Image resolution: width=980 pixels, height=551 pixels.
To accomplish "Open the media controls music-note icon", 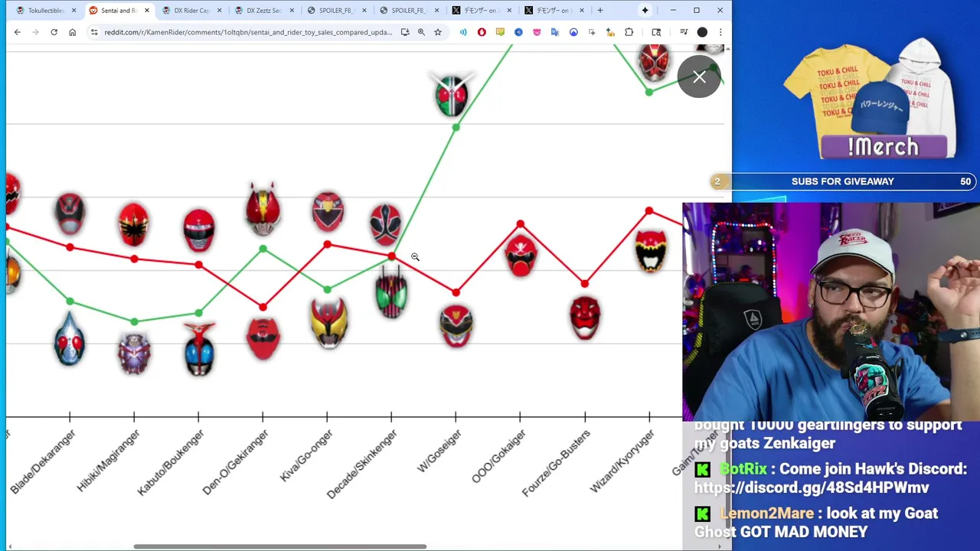I will [x=684, y=32].
